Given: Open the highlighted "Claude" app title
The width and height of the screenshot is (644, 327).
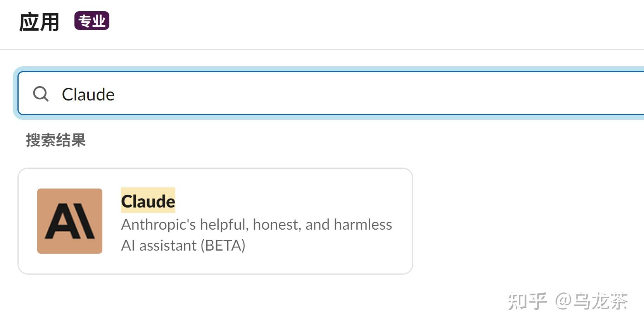Looking at the screenshot, I should pos(148,201).
